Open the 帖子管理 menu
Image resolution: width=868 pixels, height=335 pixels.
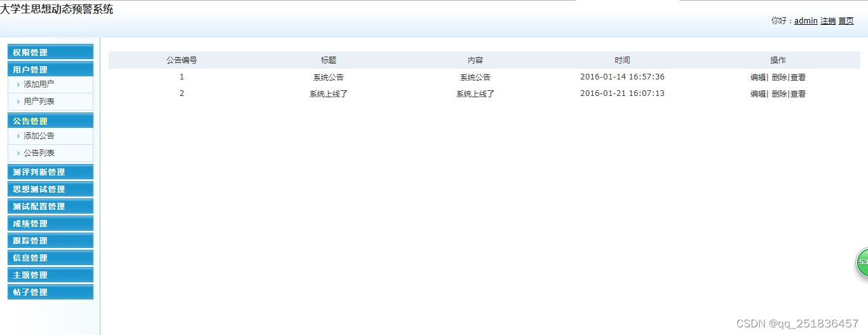(x=50, y=292)
